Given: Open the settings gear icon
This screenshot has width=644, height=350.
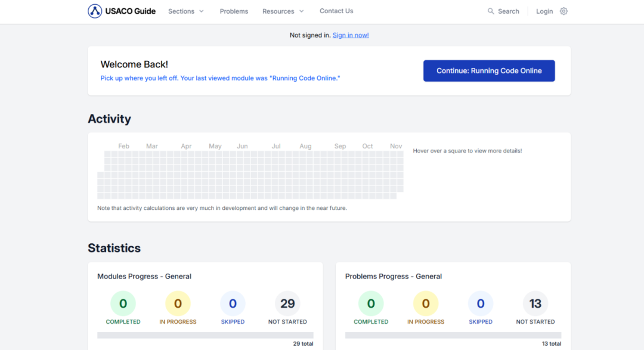Looking at the screenshot, I should point(564,11).
